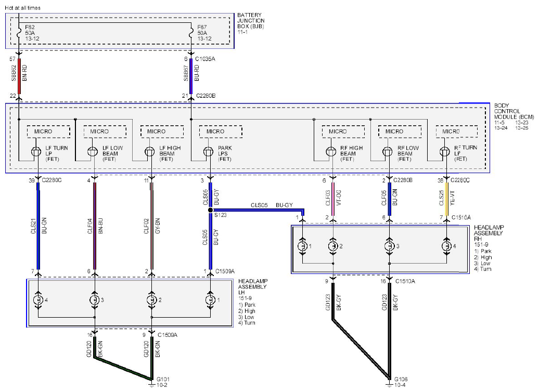The height and width of the screenshot is (392, 539).
Task: Click the G101 ground symbol
Action: coord(151,383)
